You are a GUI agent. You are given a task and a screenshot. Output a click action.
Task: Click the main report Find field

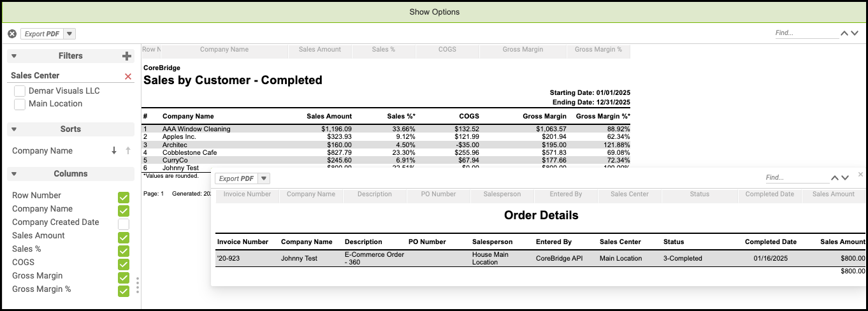click(806, 33)
